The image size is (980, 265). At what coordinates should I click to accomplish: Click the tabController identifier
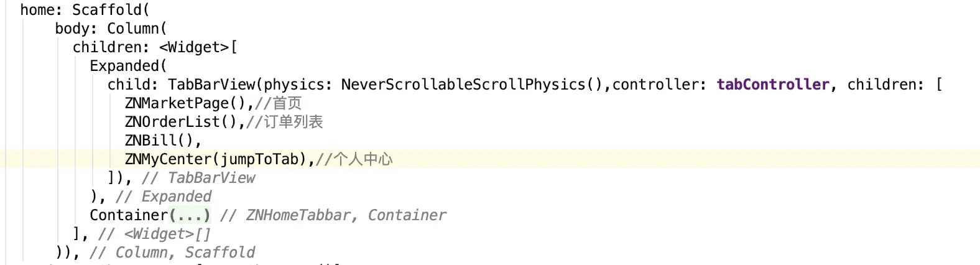[x=773, y=85]
